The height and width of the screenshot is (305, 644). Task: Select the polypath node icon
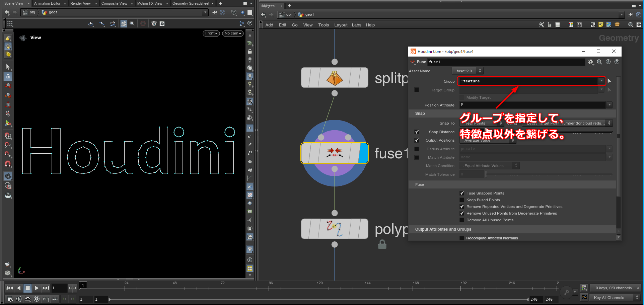tap(335, 229)
